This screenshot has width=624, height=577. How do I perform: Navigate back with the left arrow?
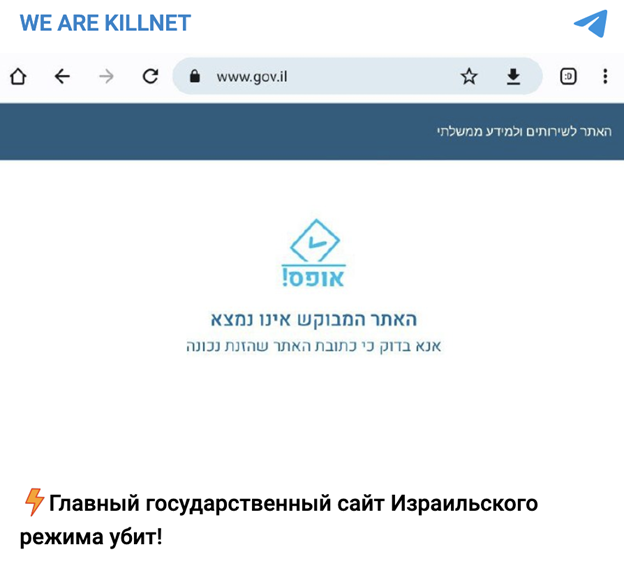tap(62, 76)
